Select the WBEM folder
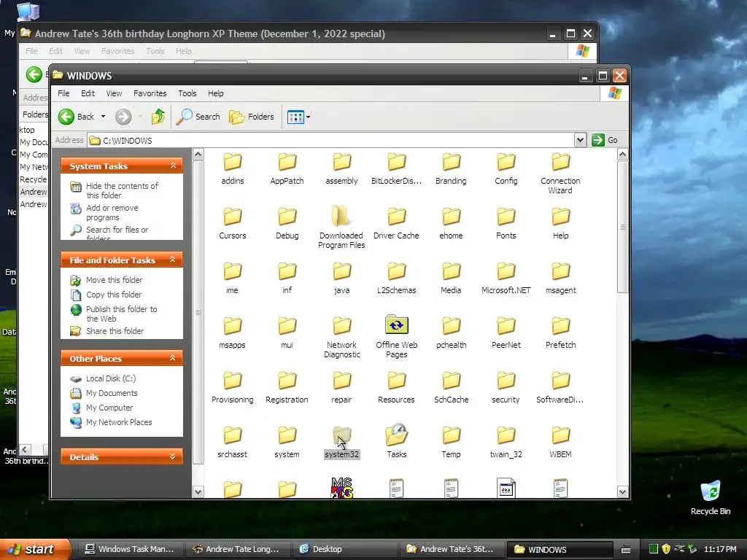Screen dimensions: 747x560 pos(561,443)
